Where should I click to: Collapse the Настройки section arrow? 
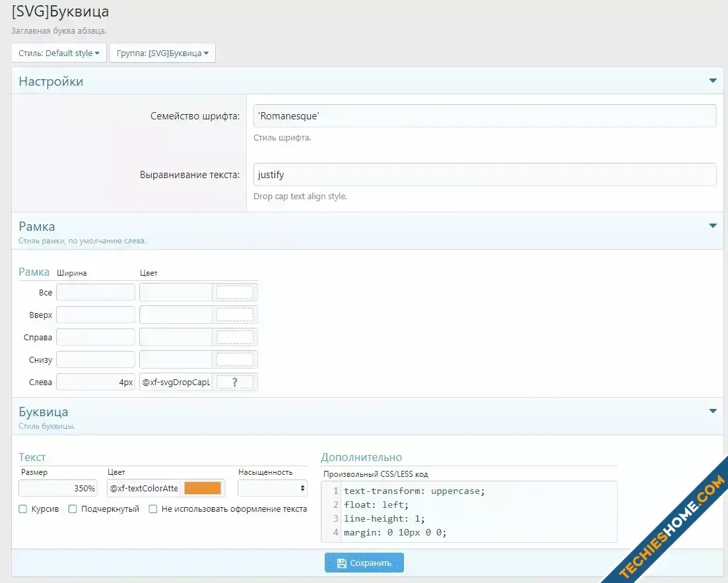(x=712, y=81)
